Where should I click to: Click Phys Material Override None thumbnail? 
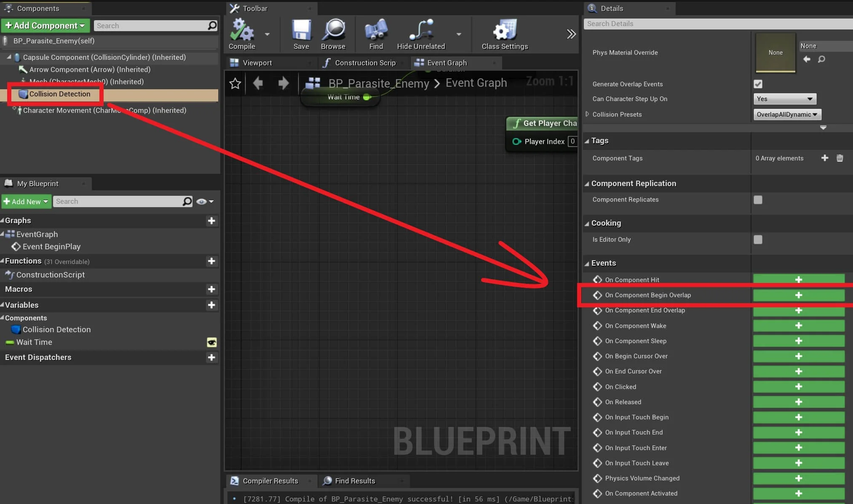click(x=775, y=53)
